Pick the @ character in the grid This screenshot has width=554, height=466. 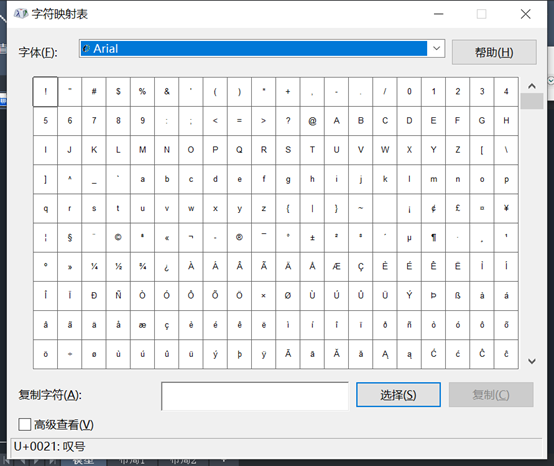coord(312,121)
